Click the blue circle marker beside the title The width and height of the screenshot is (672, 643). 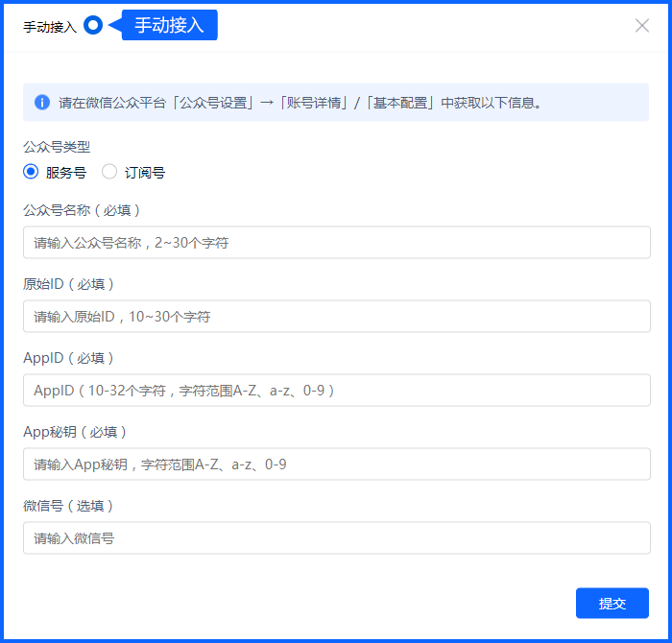[x=93, y=26]
